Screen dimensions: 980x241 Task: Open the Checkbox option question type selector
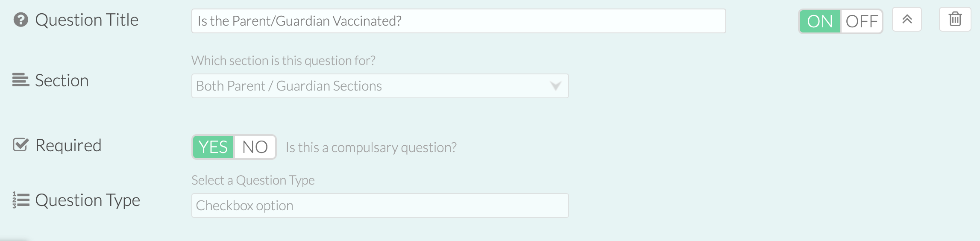[380, 206]
